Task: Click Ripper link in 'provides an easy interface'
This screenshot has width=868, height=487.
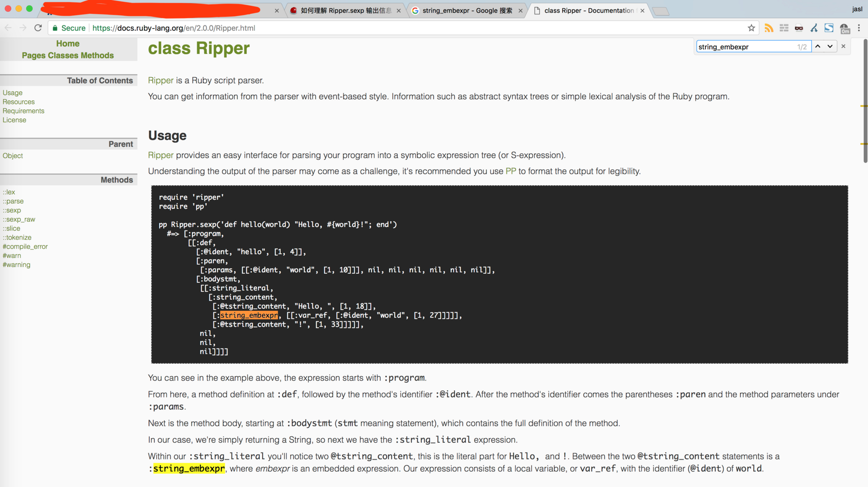Action: click(160, 155)
